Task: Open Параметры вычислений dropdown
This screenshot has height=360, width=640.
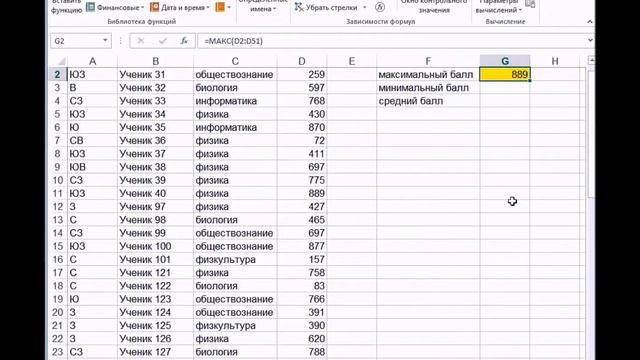Action: pyautogui.click(x=499, y=7)
